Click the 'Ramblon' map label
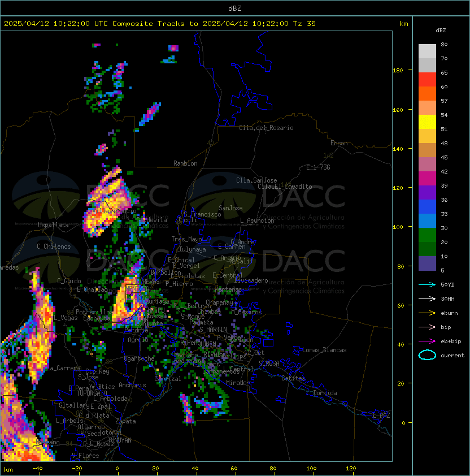470x476 pixels. pos(185,163)
